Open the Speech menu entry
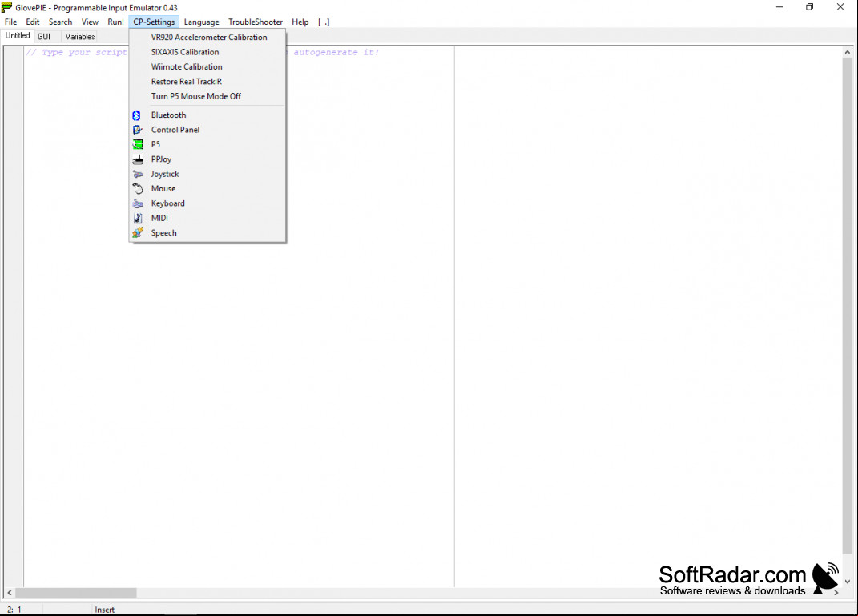This screenshot has width=858, height=616. 208,233
